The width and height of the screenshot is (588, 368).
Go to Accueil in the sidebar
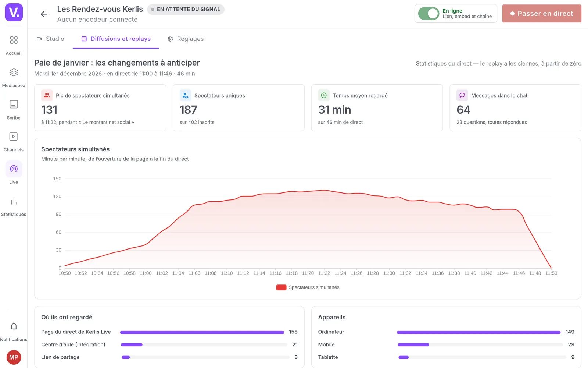14,45
